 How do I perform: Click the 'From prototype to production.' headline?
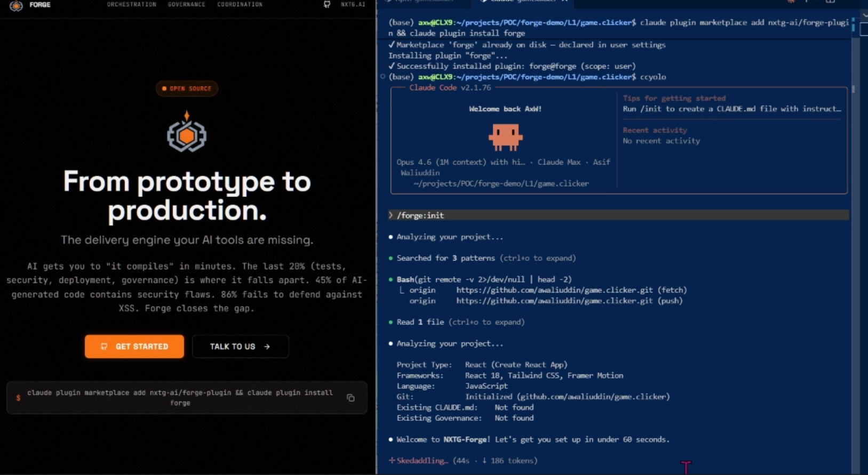click(187, 196)
